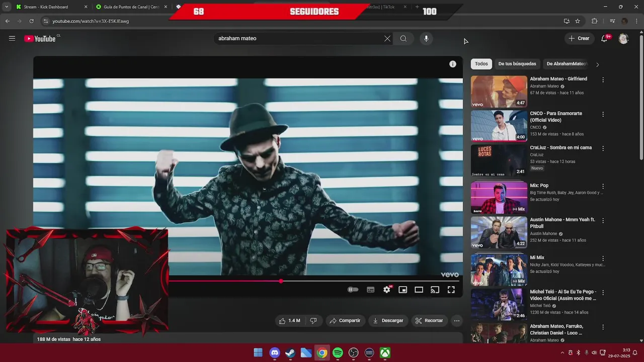Screen dimensions: 644x362
Task: Open the player settings gear
Action: (387, 290)
